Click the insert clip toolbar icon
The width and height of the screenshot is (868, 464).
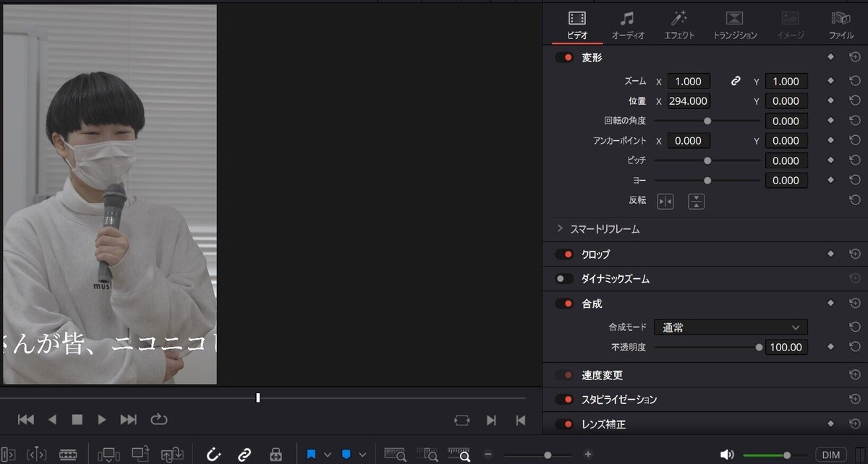pyautogui.click(x=109, y=455)
